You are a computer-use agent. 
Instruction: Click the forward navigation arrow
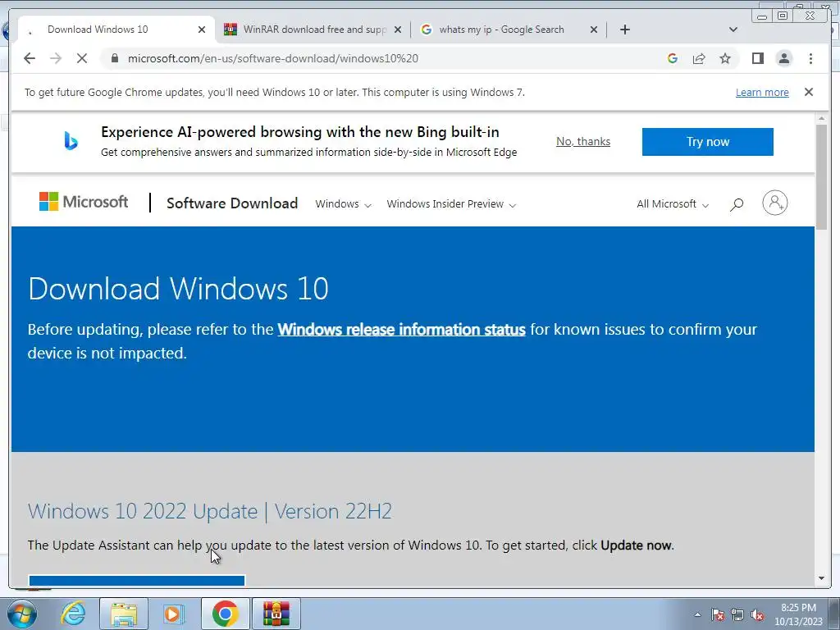56,58
